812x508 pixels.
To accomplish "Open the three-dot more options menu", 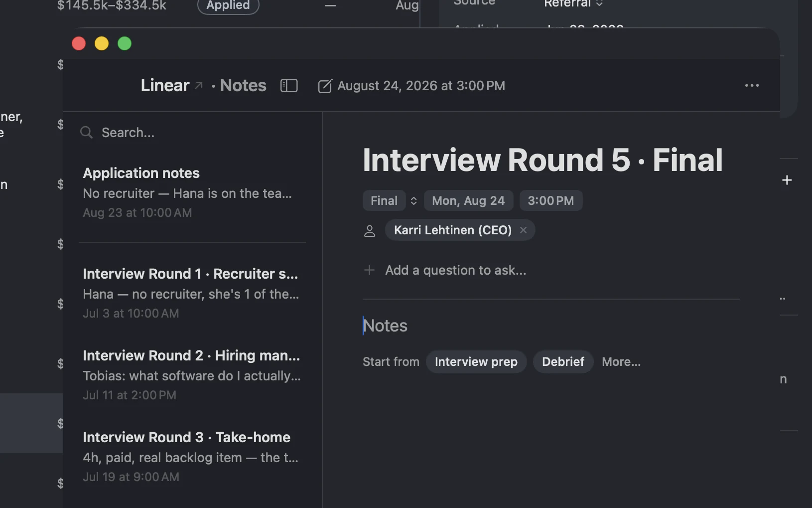I will 752,86.
